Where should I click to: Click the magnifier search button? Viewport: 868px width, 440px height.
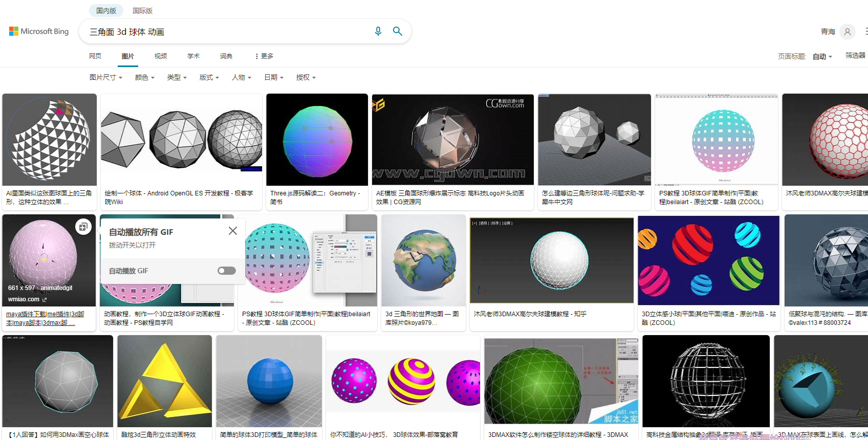coord(398,31)
